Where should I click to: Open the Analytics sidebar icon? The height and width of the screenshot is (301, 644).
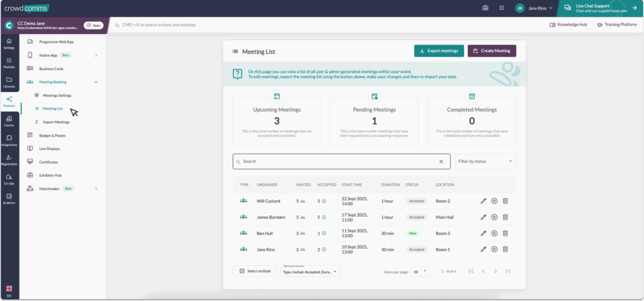[9, 198]
